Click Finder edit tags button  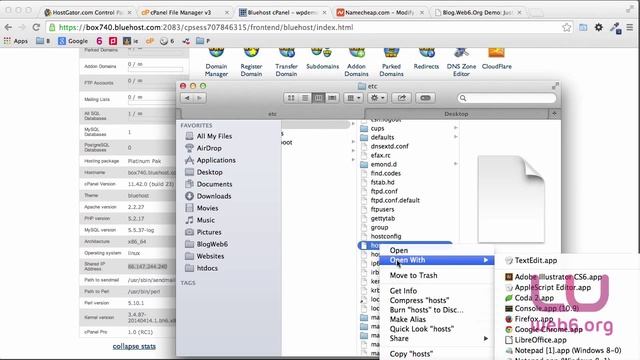coord(425,98)
